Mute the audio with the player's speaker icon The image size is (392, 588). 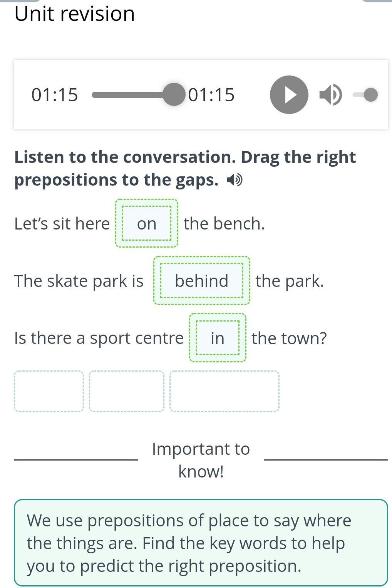(330, 95)
